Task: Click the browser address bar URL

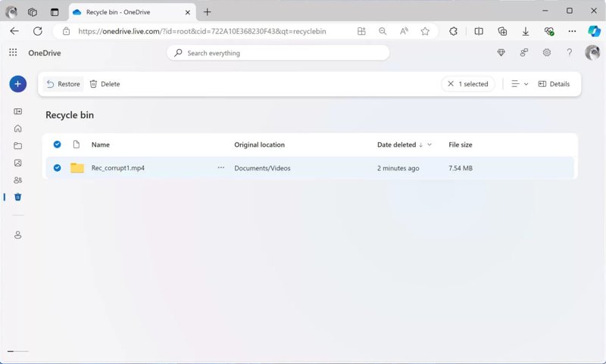Action: tap(202, 31)
